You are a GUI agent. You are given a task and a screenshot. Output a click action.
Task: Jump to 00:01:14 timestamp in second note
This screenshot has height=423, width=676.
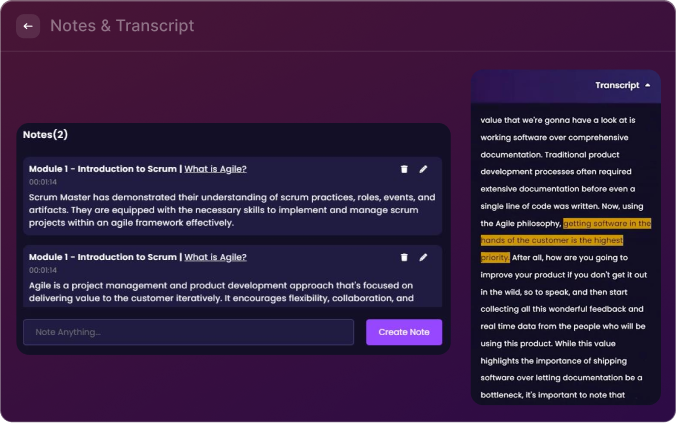click(42, 270)
